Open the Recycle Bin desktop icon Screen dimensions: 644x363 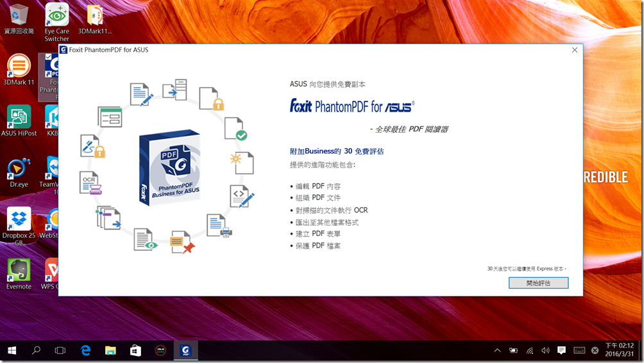(x=19, y=19)
